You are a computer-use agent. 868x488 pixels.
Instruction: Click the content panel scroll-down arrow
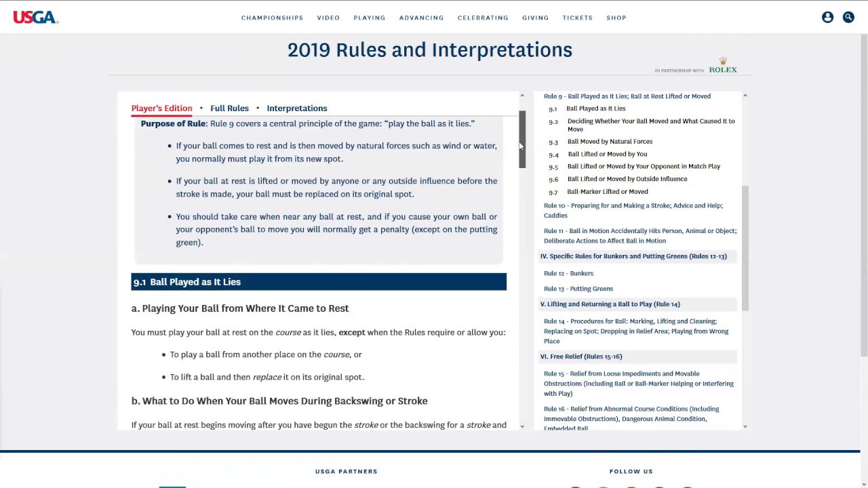[x=522, y=426]
